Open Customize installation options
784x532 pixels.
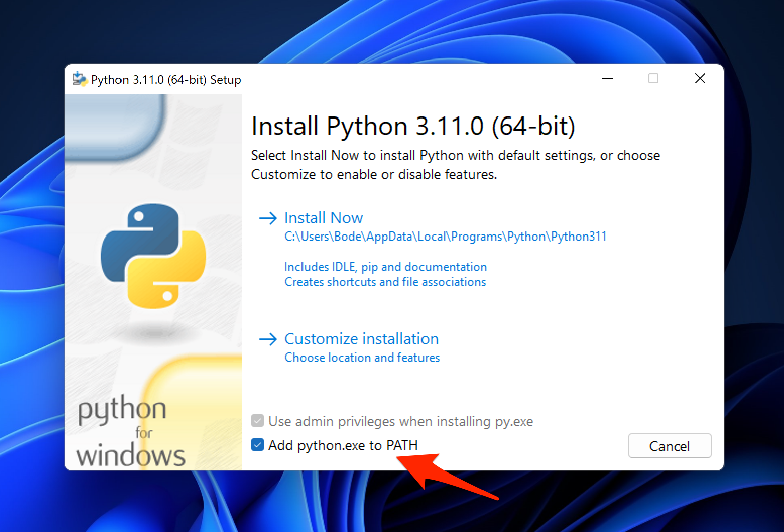click(361, 339)
